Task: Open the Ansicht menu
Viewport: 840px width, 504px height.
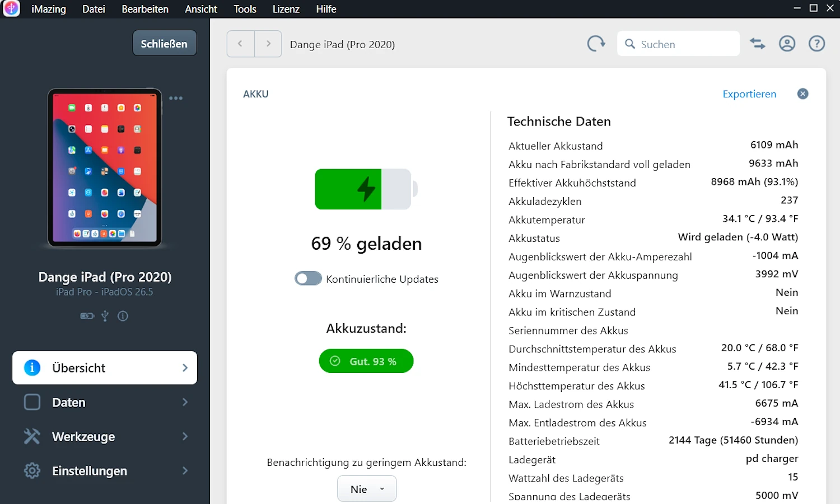Action: (x=201, y=9)
